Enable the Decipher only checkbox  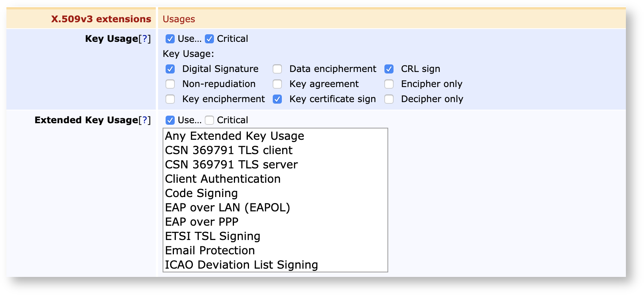[x=389, y=99]
